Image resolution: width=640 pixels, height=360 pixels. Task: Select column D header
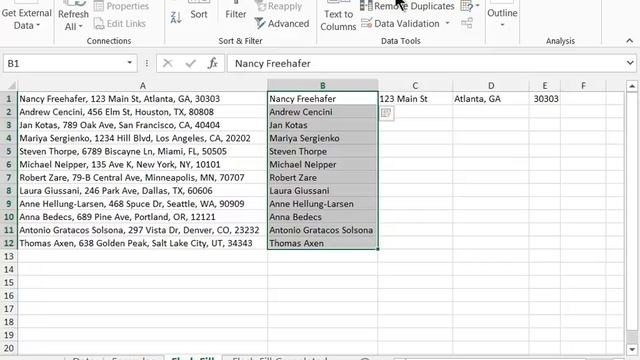(x=491, y=86)
